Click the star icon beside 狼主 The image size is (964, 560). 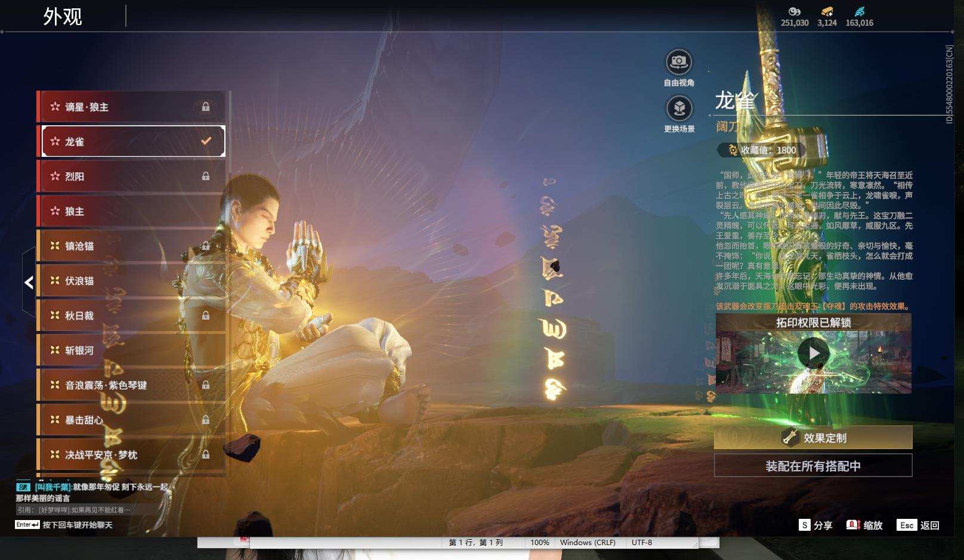point(55,211)
